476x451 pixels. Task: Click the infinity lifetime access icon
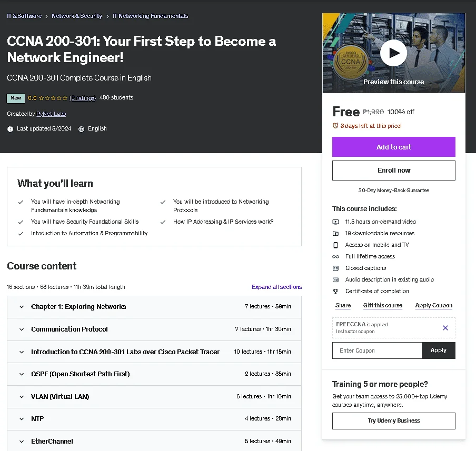tap(335, 256)
